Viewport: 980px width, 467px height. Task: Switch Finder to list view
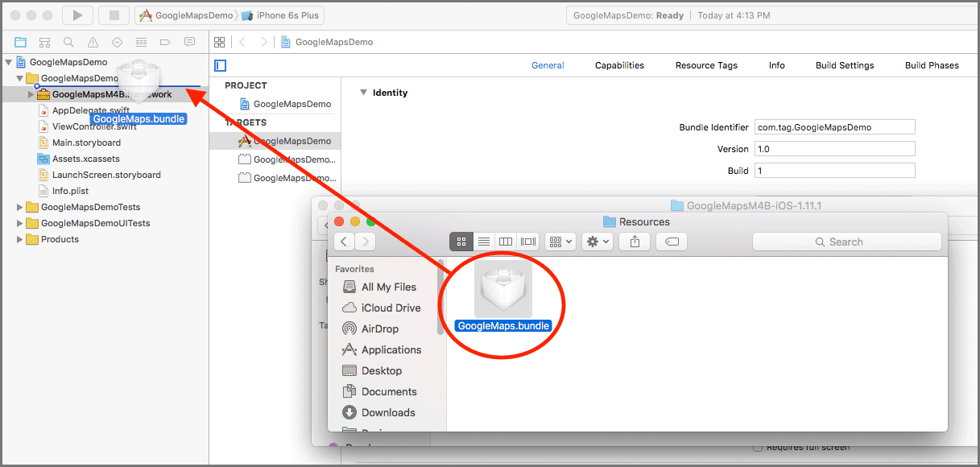point(484,242)
